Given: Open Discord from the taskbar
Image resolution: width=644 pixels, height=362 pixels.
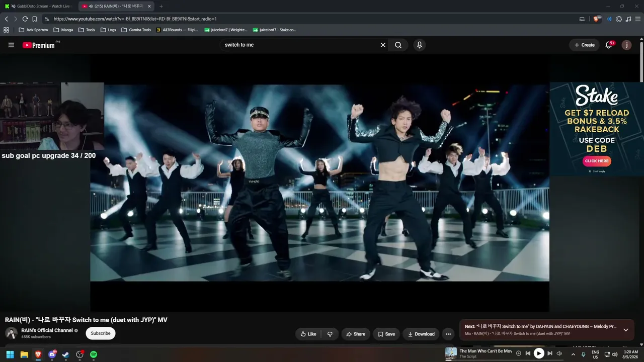Looking at the screenshot, I should point(52,354).
